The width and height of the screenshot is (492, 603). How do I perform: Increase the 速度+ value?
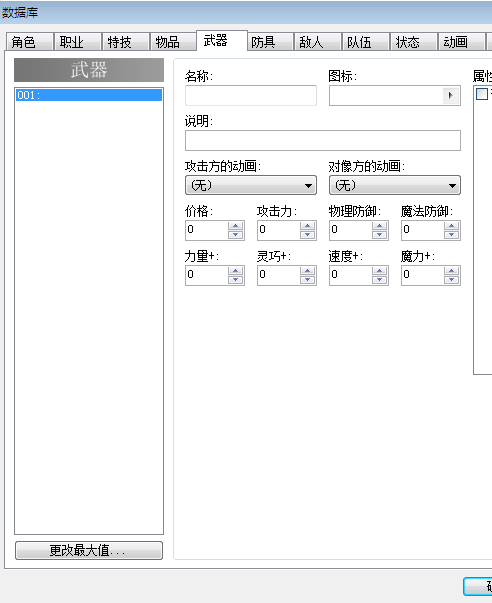(x=380, y=271)
